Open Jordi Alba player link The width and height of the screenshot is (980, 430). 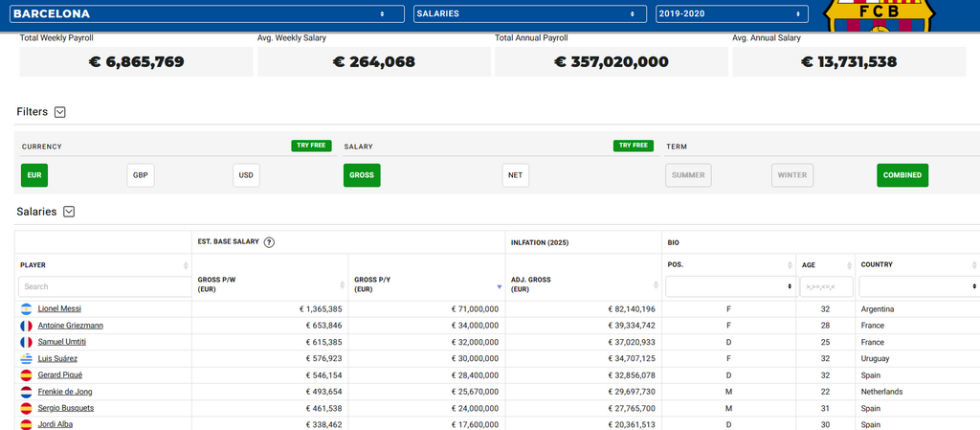(x=55, y=424)
